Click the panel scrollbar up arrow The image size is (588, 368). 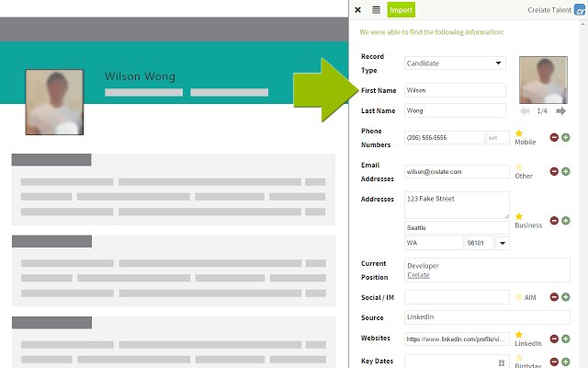click(583, 24)
